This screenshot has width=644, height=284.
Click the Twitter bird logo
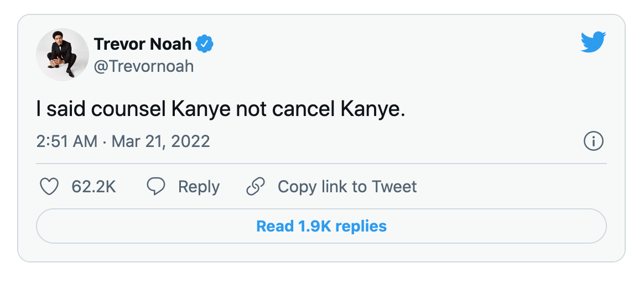593,43
